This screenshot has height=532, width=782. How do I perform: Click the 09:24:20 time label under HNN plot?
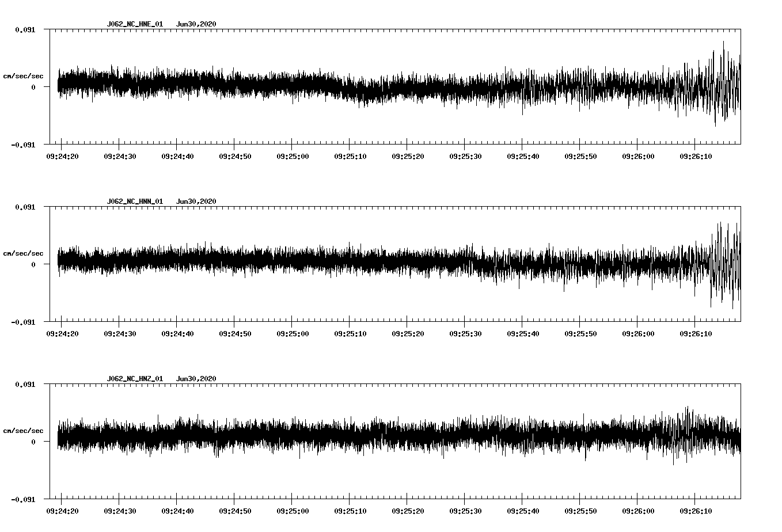tap(62, 333)
